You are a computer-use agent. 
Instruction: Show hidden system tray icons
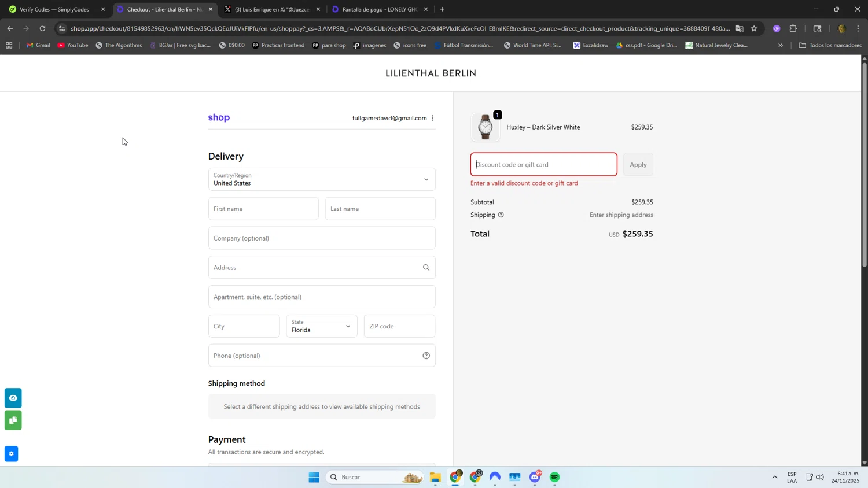[x=774, y=477]
